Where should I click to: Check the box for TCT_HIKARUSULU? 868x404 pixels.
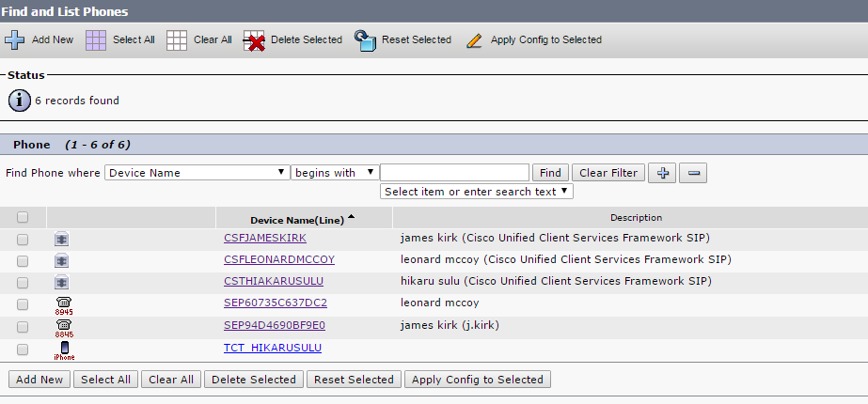(x=23, y=350)
